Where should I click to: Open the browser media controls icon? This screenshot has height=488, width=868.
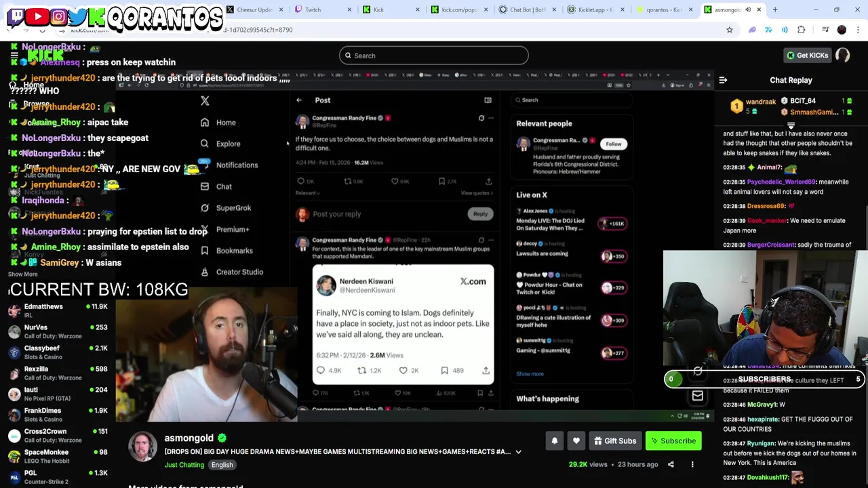825,30
